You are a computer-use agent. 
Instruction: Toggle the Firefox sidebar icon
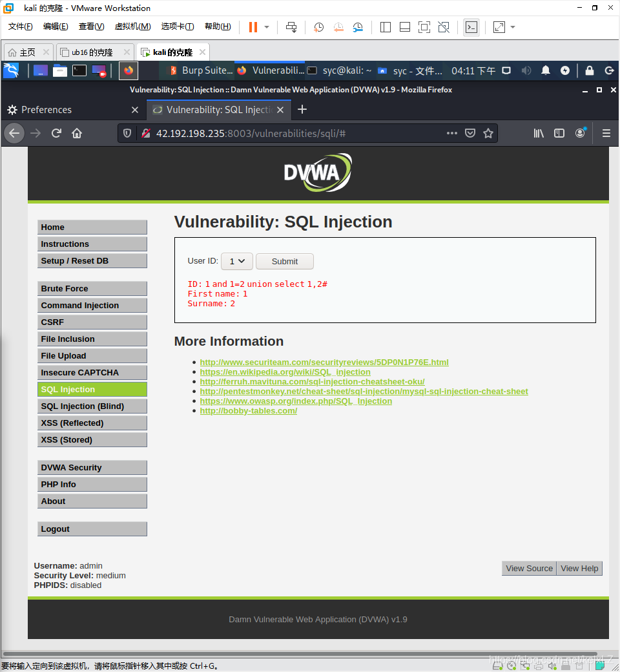point(559,133)
